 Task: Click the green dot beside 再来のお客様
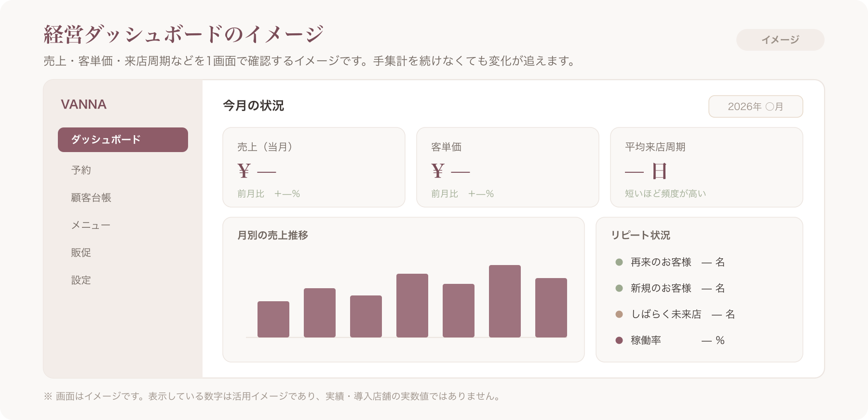[619, 262]
